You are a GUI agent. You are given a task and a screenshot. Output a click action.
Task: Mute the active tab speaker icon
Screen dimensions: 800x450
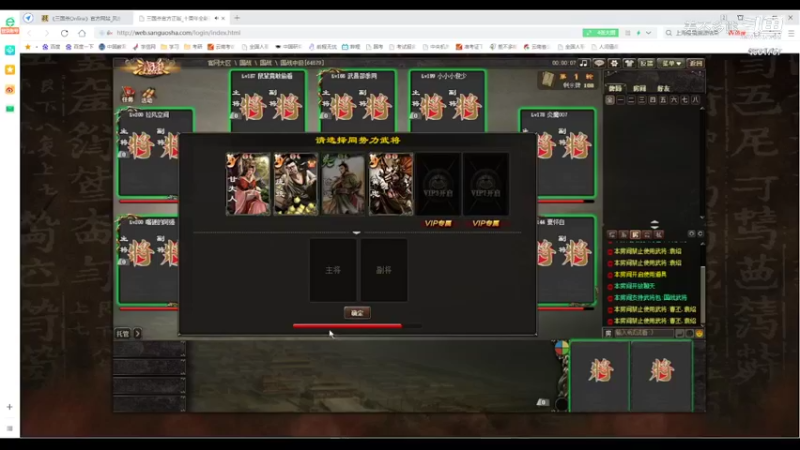[216, 18]
